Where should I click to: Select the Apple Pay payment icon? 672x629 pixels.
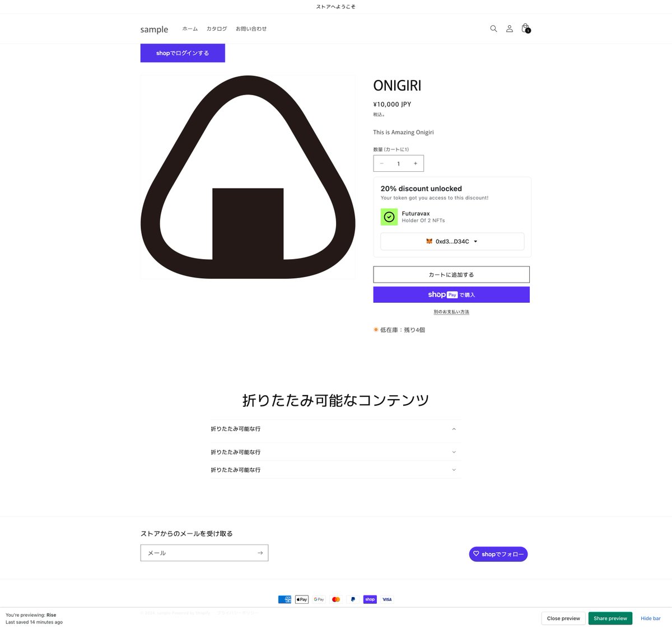pos(301,599)
